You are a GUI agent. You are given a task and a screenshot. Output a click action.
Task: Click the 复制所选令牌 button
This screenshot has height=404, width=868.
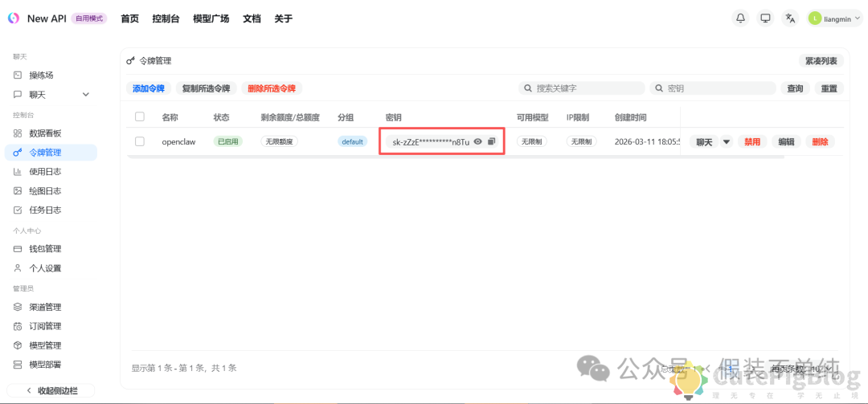[x=207, y=88]
